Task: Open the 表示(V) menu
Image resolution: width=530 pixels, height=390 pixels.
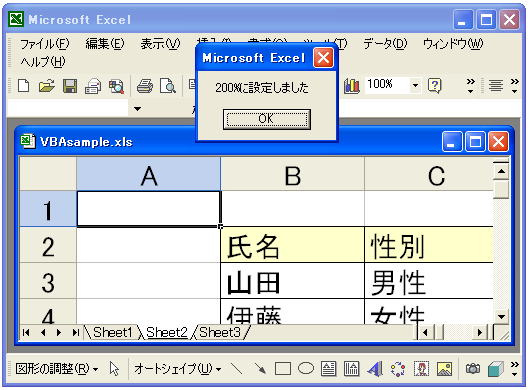Action: pos(161,44)
